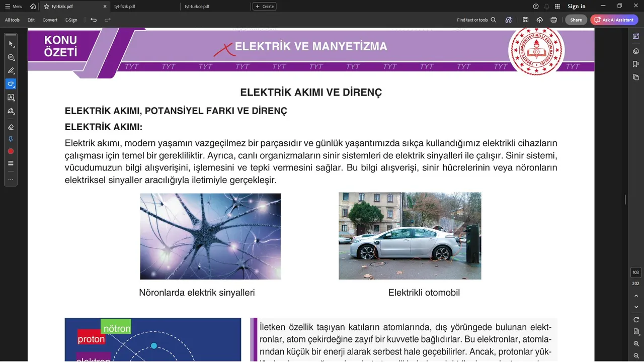The width and height of the screenshot is (644, 362).
Task: Open the Add comment tool
Action: [11, 57]
